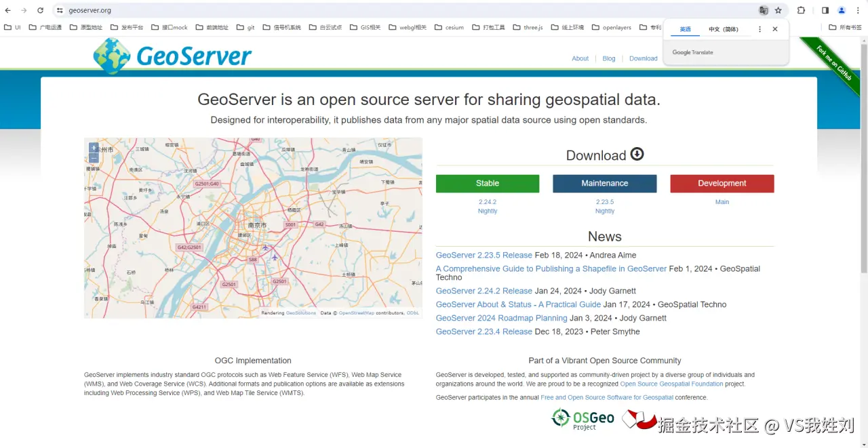Open the GIS相关 bookmarks folder

pyautogui.click(x=366, y=28)
